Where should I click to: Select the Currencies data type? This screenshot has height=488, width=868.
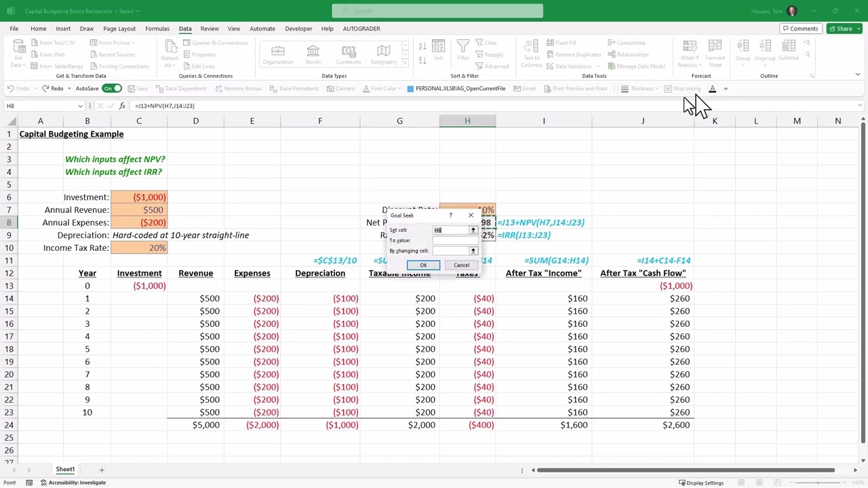349,55
